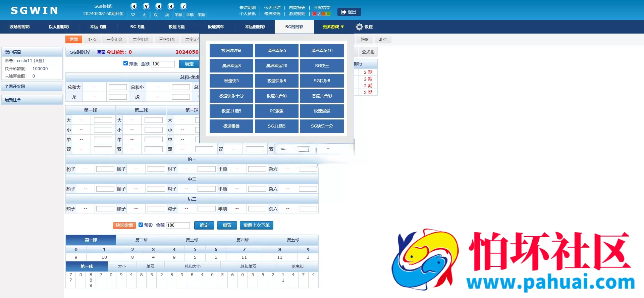Click the number 9 result ball
This screenshot has width=644, height=298.
146,6
